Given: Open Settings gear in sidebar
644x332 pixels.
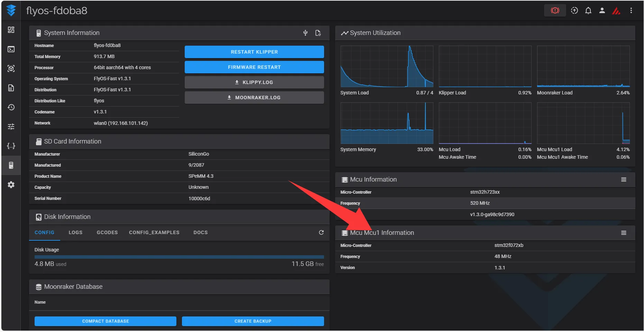Looking at the screenshot, I should click(x=11, y=185).
